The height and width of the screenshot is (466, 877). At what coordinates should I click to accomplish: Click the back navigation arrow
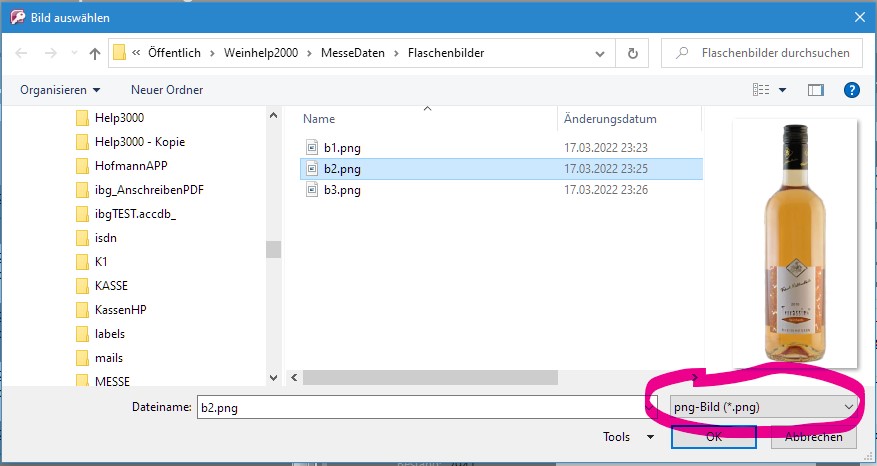(x=22, y=53)
